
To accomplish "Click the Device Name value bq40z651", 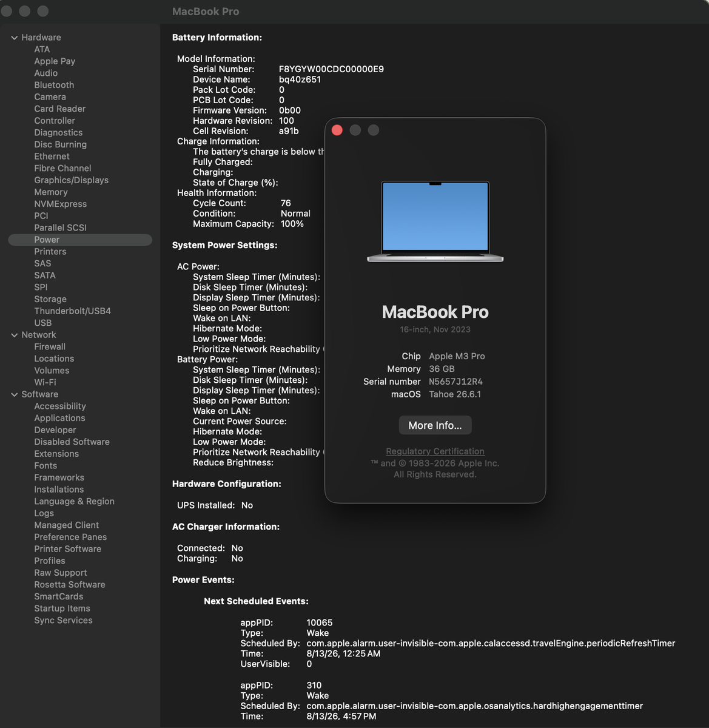I will pos(300,79).
